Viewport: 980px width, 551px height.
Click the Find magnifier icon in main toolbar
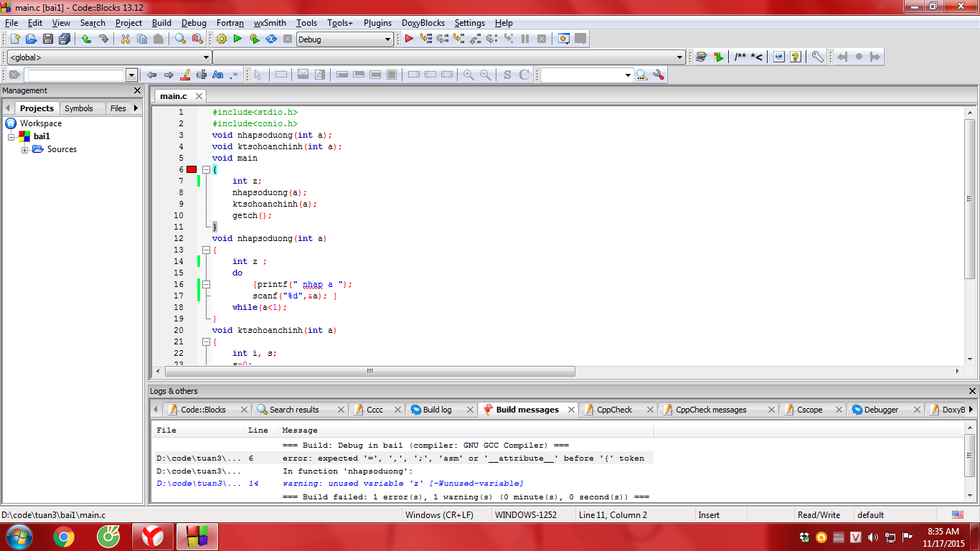point(180,39)
